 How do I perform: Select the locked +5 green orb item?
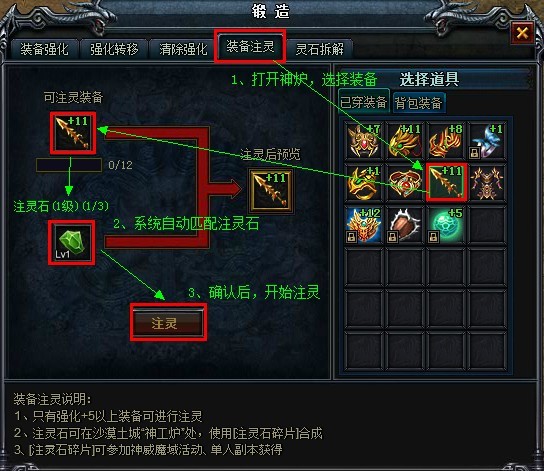[x=446, y=225]
